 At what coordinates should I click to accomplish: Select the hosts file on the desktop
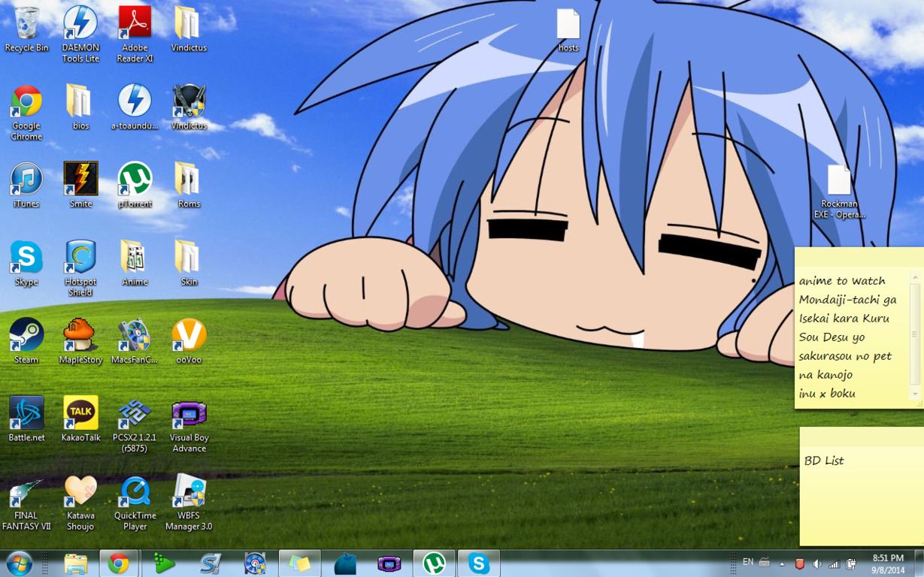tap(568, 26)
